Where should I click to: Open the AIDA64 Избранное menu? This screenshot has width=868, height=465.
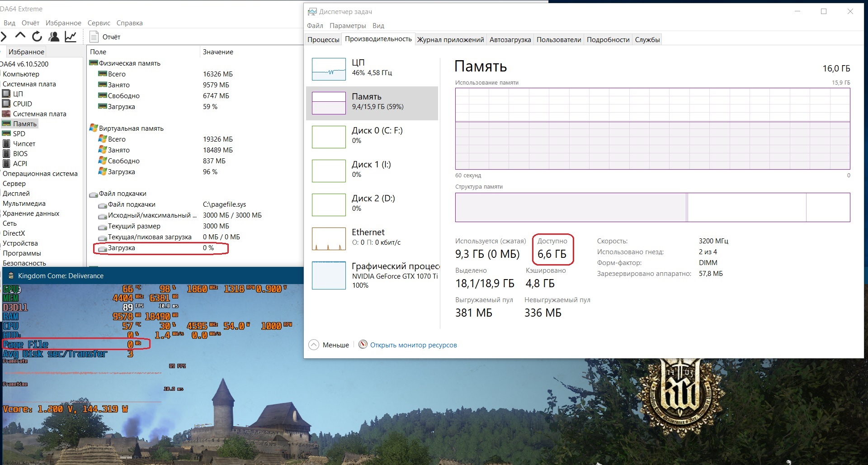click(63, 23)
